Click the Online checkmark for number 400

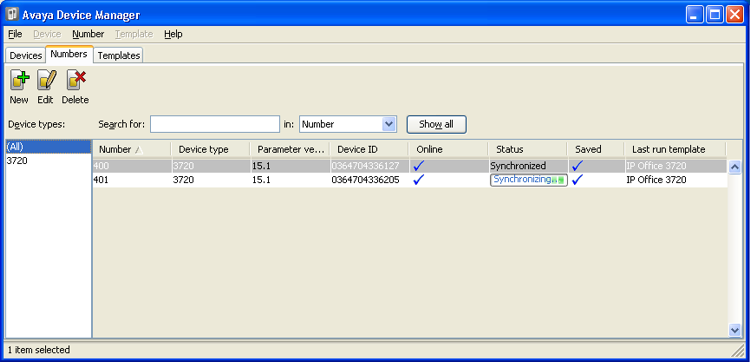pos(419,166)
